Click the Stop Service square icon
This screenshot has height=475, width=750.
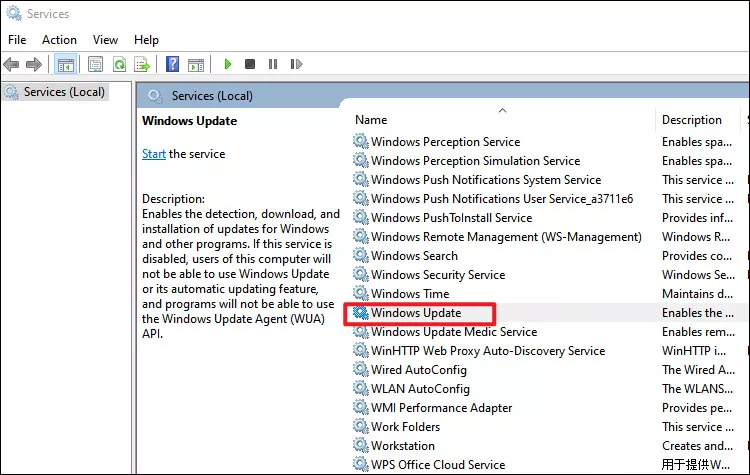tap(250, 64)
